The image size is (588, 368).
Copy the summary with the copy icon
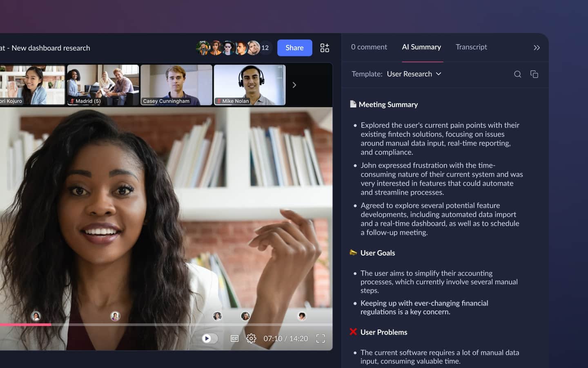coord(534,74)
